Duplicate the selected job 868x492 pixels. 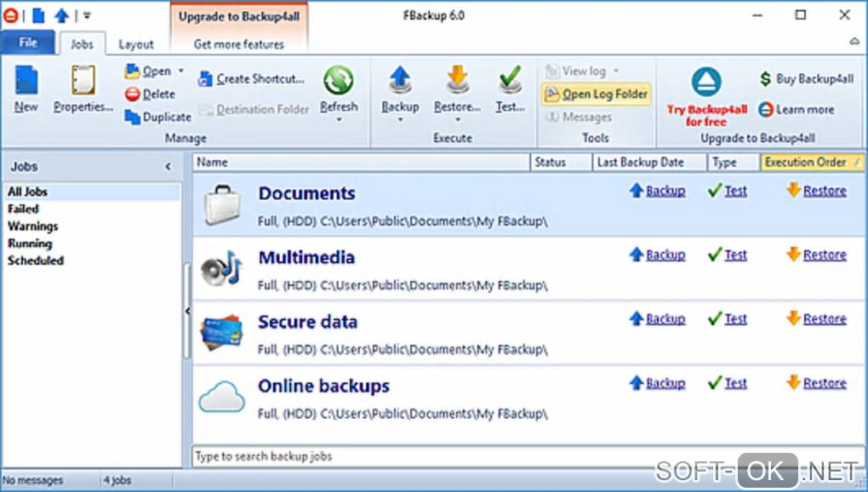(157, 117)
